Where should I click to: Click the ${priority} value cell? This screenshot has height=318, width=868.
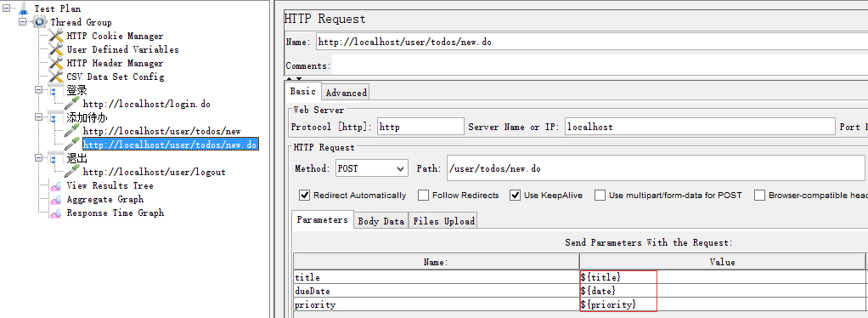pos(723,304)
